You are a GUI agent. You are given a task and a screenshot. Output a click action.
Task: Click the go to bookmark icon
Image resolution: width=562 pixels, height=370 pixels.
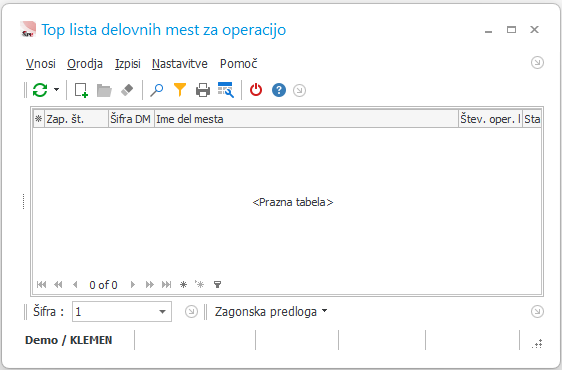click(200, 285)
